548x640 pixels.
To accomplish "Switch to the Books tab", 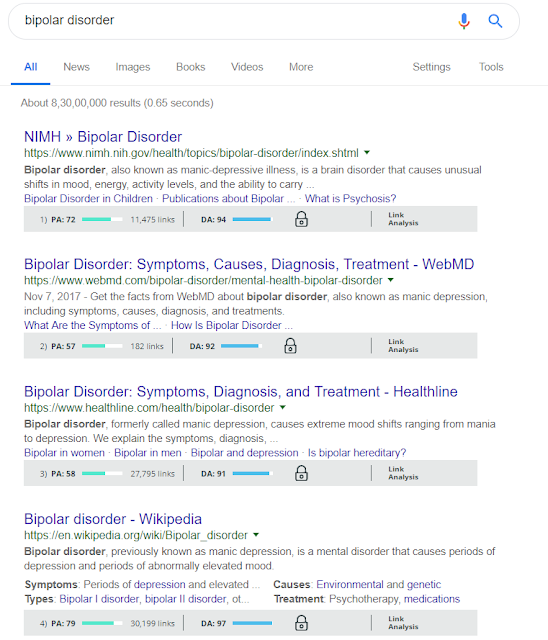I will tap(191, 67).
